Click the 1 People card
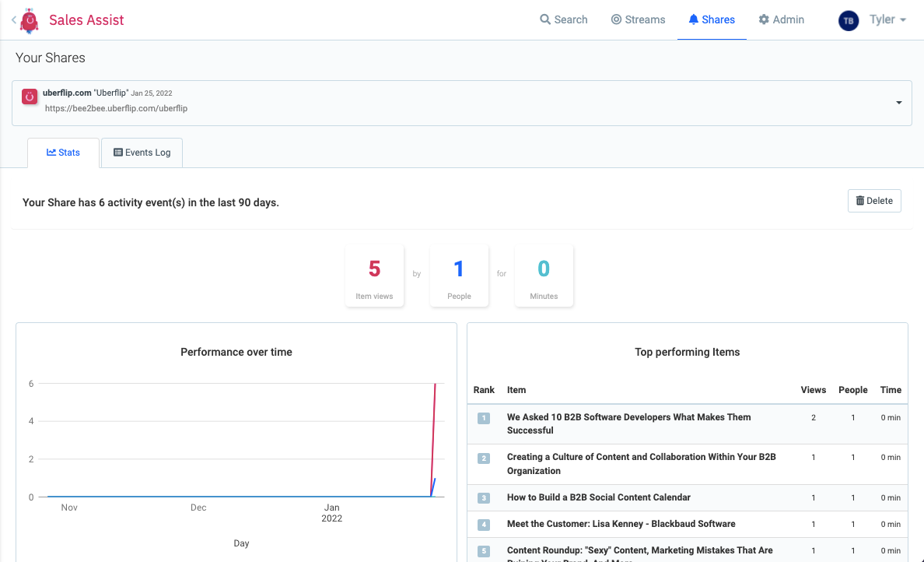This screenshot has width=924, height=562. click(x=459, y=276)
